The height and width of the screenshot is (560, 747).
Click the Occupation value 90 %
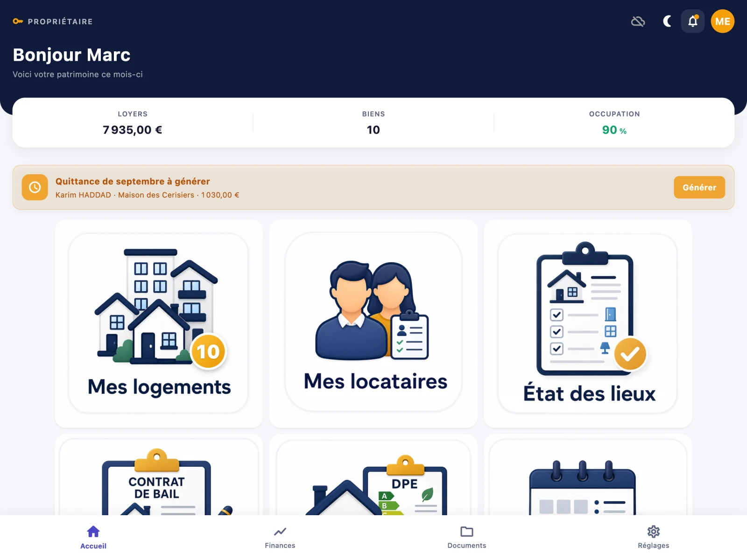pyautogui.click(x=614, y=130)
